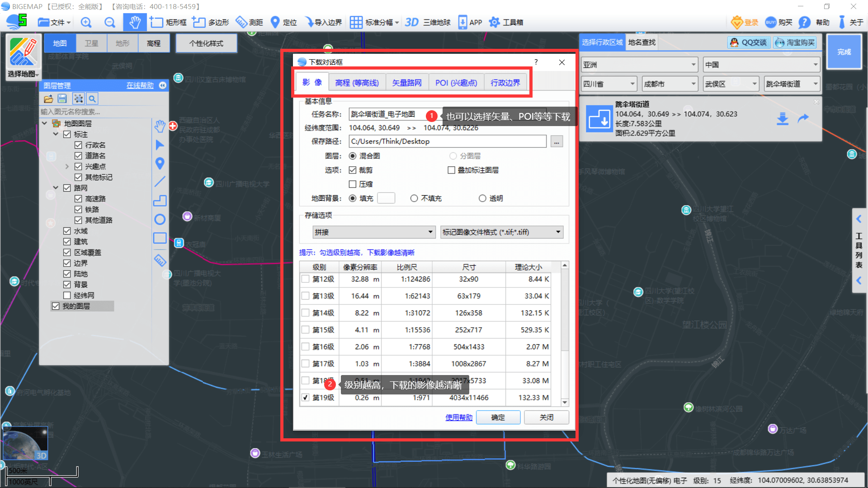
Task: Click the 确定 confirm button
Action: point(498,418)
